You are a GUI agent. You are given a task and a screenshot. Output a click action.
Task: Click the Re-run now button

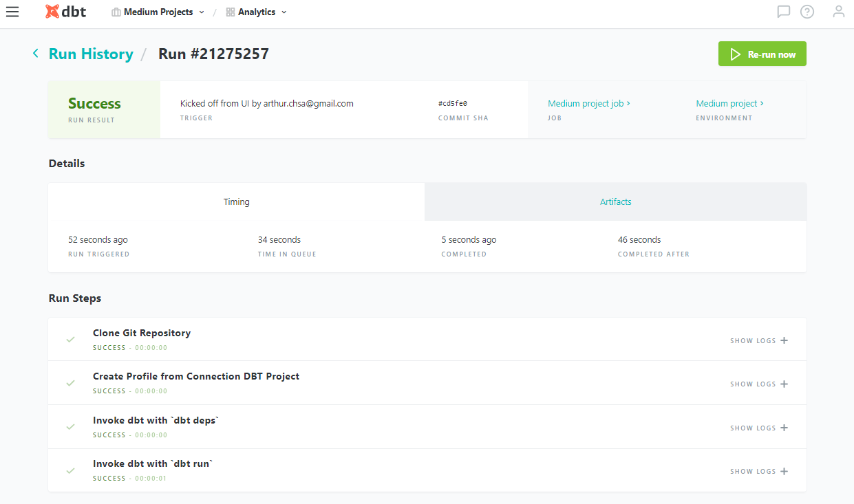coord(762,54)
